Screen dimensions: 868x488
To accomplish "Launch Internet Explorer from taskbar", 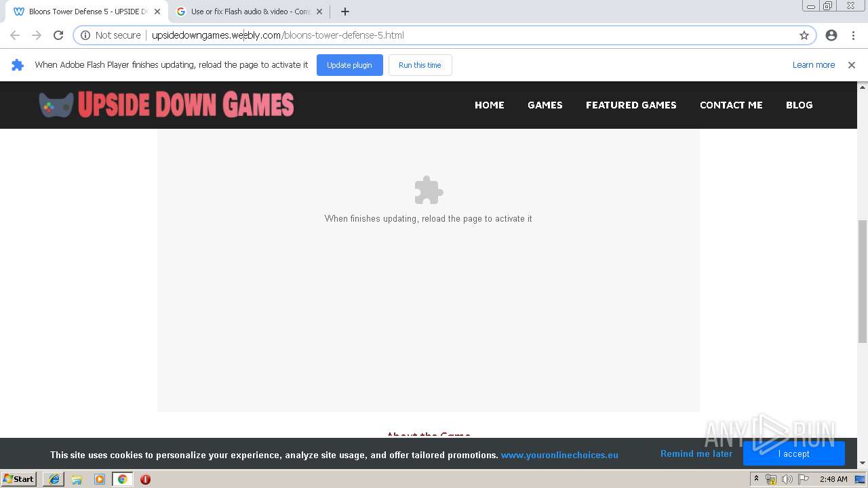I will pos(54,479).
